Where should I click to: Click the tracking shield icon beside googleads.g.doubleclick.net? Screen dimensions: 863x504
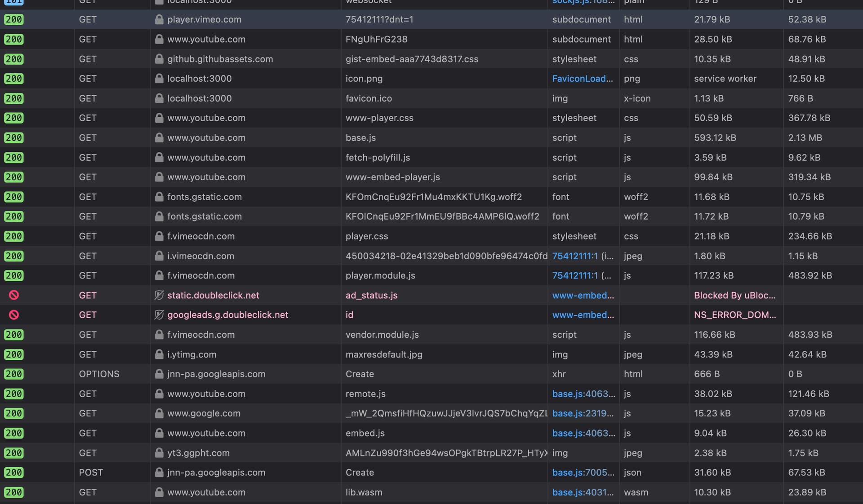(159, 315)
